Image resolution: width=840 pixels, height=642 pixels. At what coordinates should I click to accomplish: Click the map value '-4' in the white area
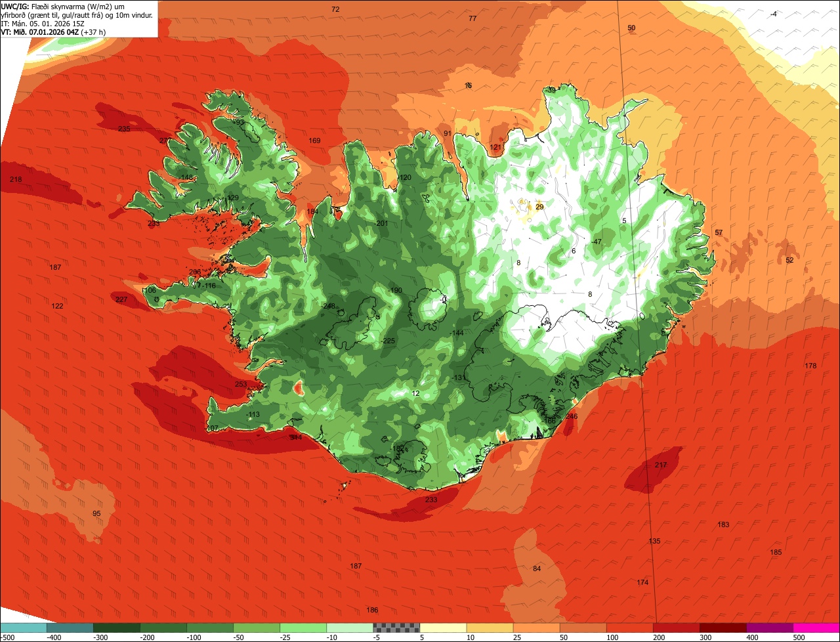tap(774, 14)
